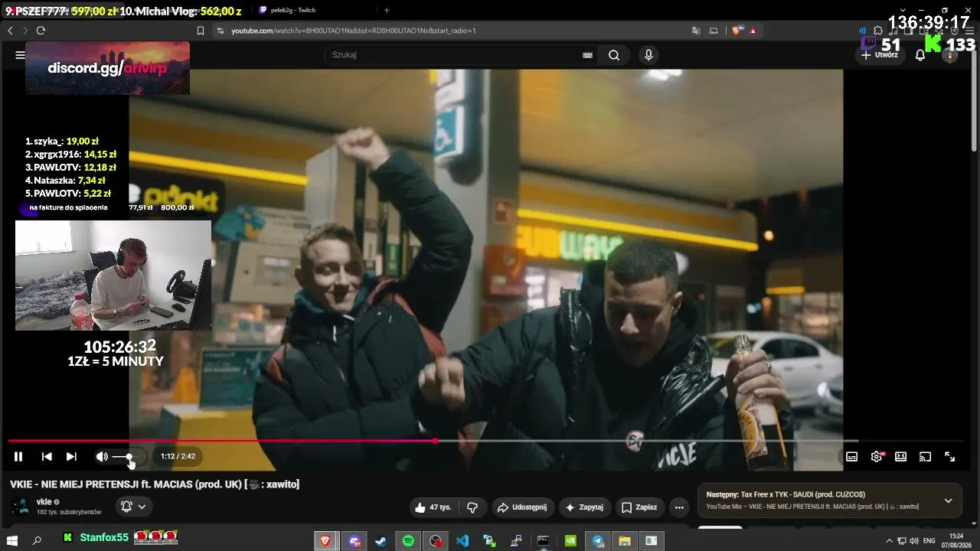Open File Explorer from the taskbar
This screenshot has height=551, width=980.
[625, 540]
